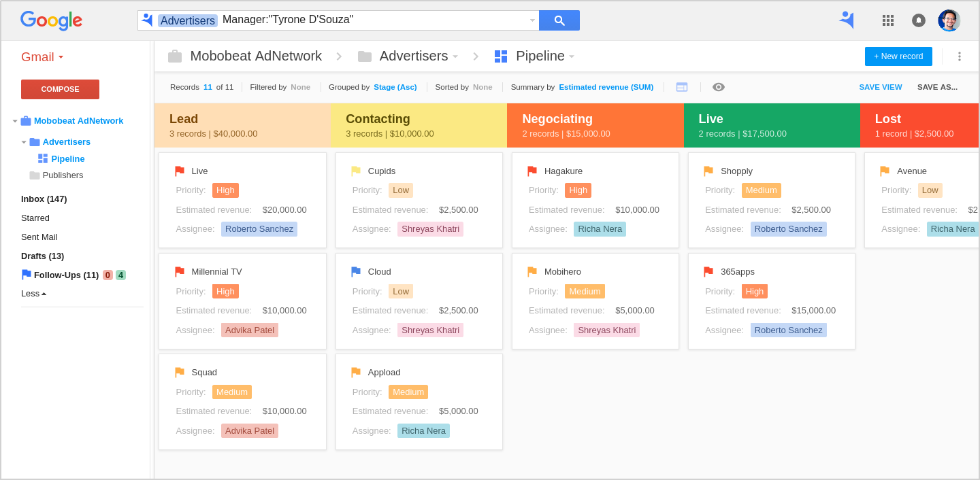Image resolution: width=980 pixels, height=480 pixels.
Task: Click the green 4 badge beside Follow-Ups
Action: tap(120, 275)
